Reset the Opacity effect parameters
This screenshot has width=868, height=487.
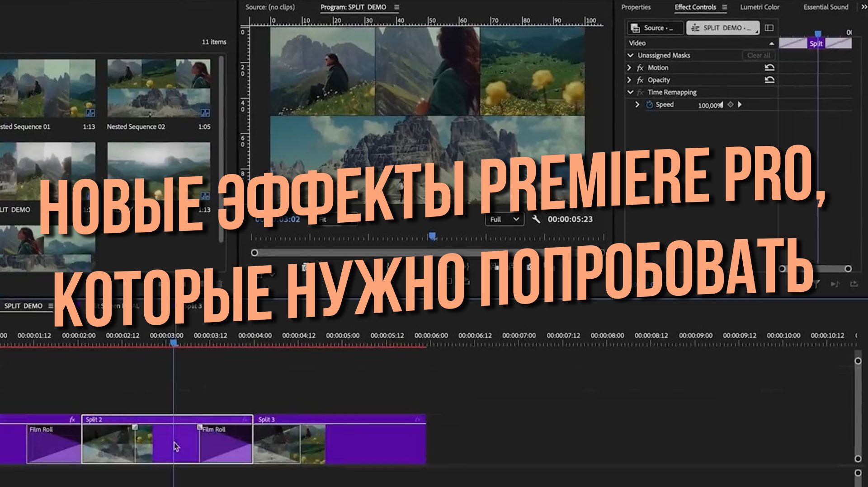[770, 80]
